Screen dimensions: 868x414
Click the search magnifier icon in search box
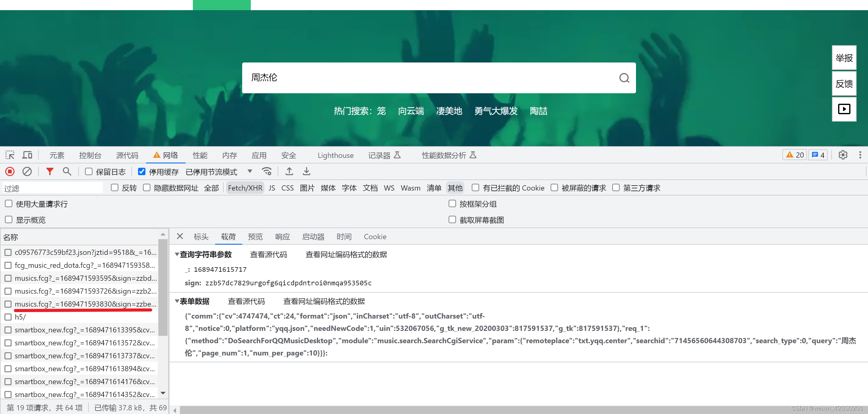click(x=624, y=78)
